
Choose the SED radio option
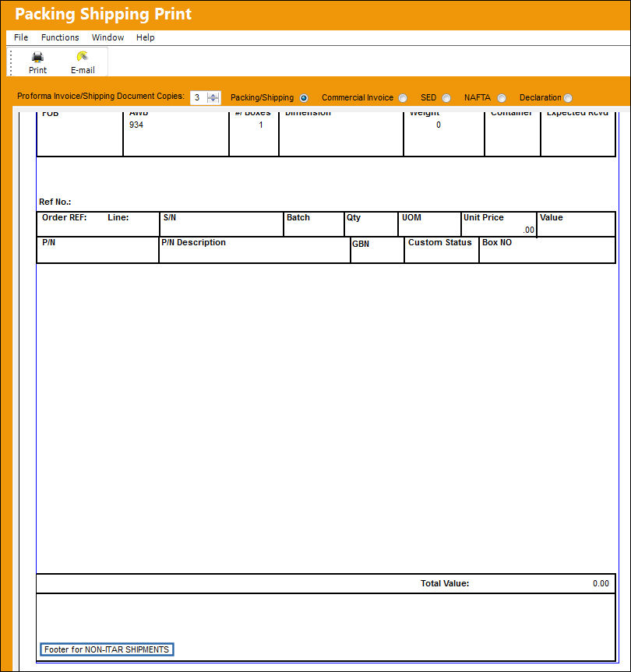pyautogui.click(x=446, y=98)
